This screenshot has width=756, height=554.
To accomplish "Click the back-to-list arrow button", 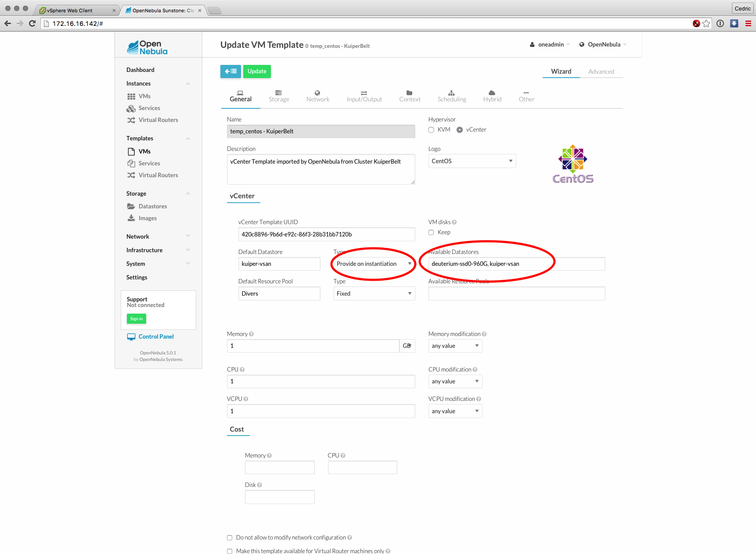I will tap(230, 71).
